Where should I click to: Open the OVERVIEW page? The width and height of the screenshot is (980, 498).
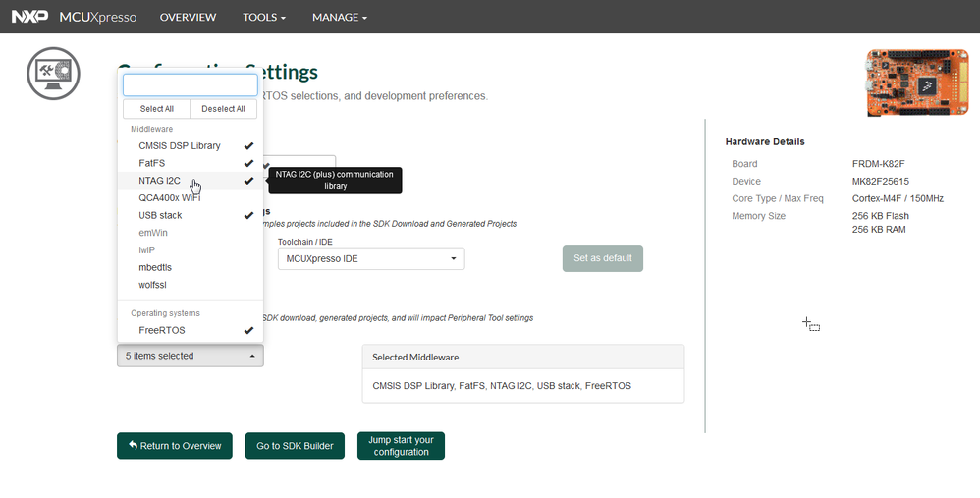188,17
